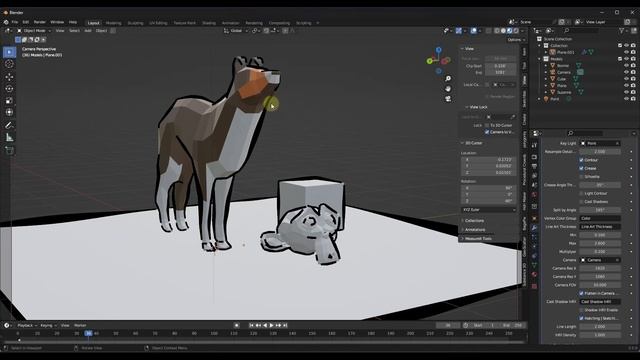Hide the Suzanne object in outliner
Screen dimensions: 640x360
click(x=627, y=92)
